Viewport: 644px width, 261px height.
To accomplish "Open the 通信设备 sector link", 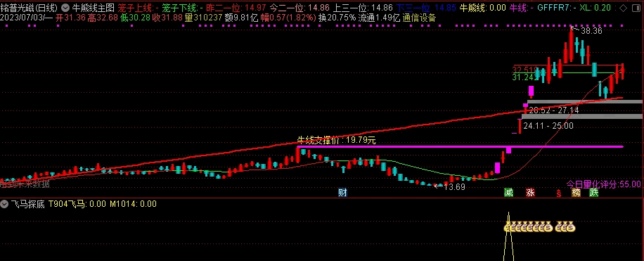I will point(420,18).
